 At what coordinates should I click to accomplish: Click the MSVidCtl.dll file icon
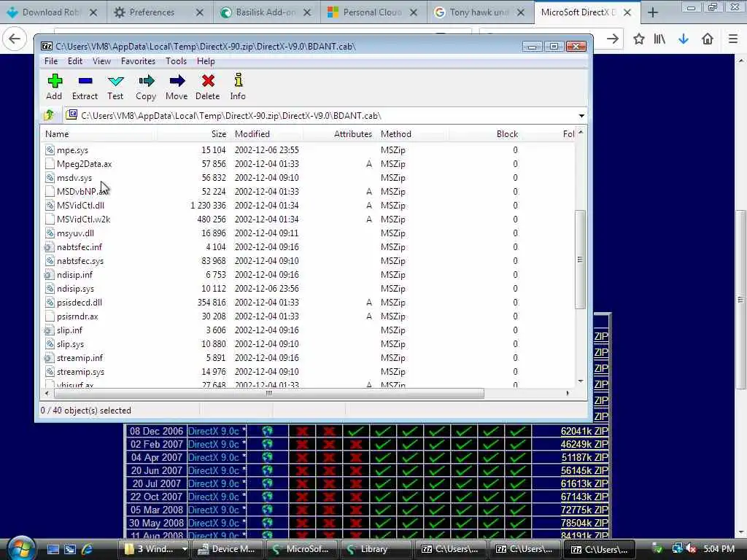(50, 205)
